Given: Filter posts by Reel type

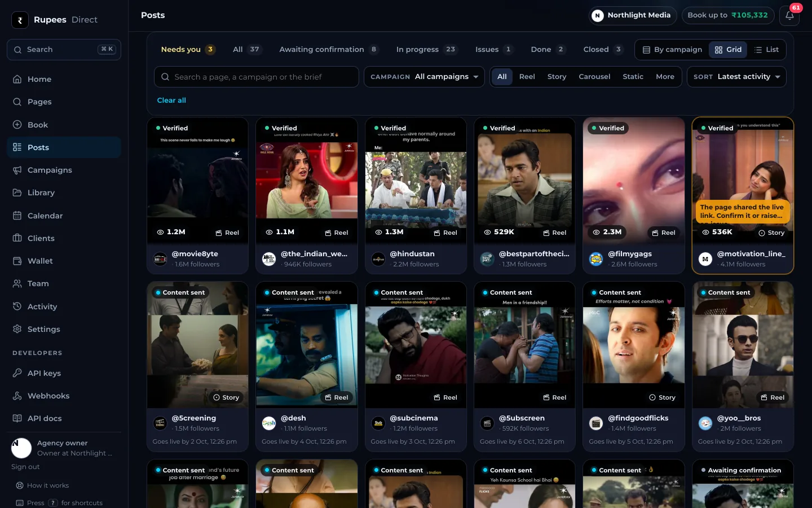Looking at the screenshot, I should coord(527,77).
